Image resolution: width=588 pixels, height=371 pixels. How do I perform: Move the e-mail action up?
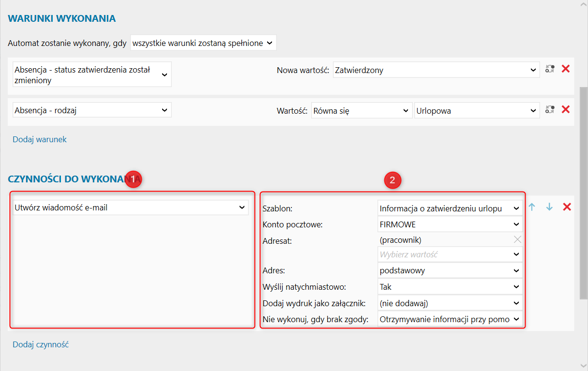pyautogui.click(x=532, y=207)
